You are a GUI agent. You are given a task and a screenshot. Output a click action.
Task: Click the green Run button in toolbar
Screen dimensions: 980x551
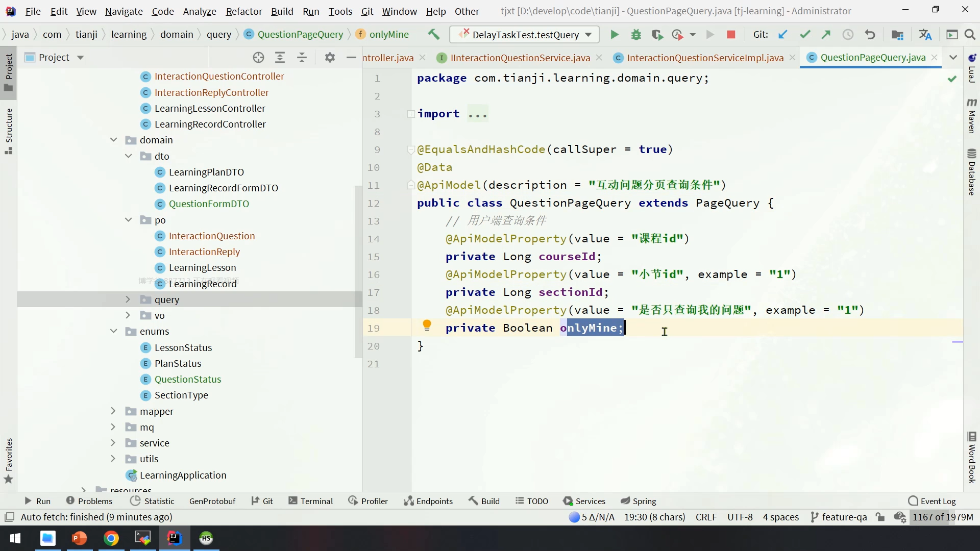(x=614, y=35)
